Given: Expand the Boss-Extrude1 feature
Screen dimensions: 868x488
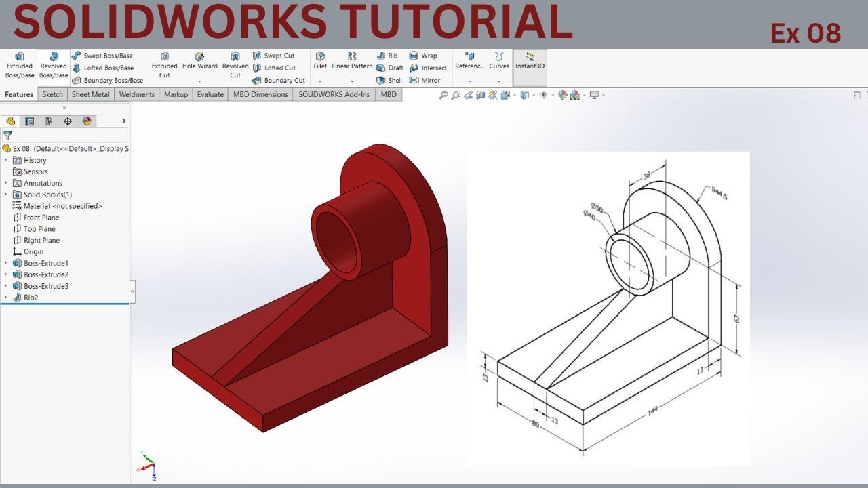Looking at the screenshot, I should (6, 263).
